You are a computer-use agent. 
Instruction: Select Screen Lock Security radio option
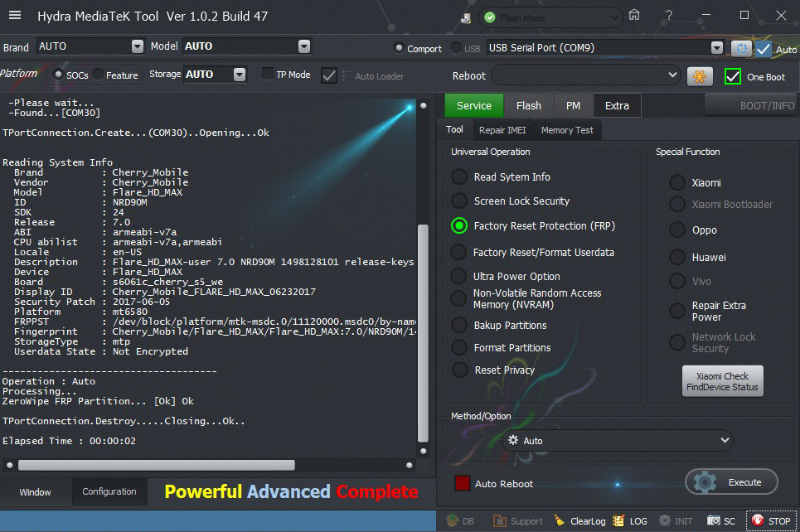coord(459,201)
